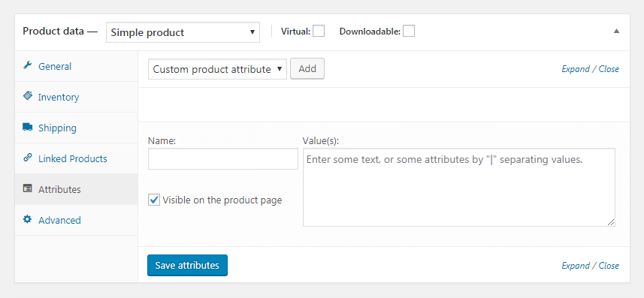Click the bottom Close link
Image resolution: width=644 pixels, height=298 pixels.
point(609,266)
